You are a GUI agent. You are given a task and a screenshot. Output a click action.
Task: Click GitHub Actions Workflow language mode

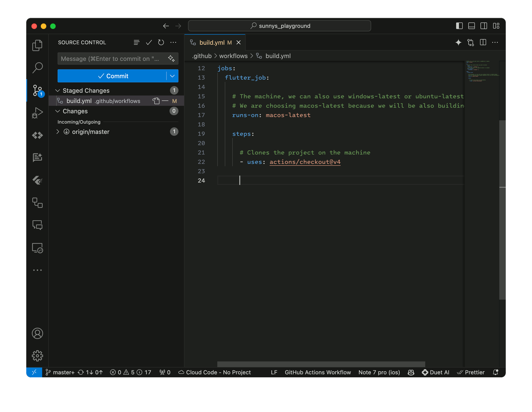pyautogui.click(x=318, y=372)
